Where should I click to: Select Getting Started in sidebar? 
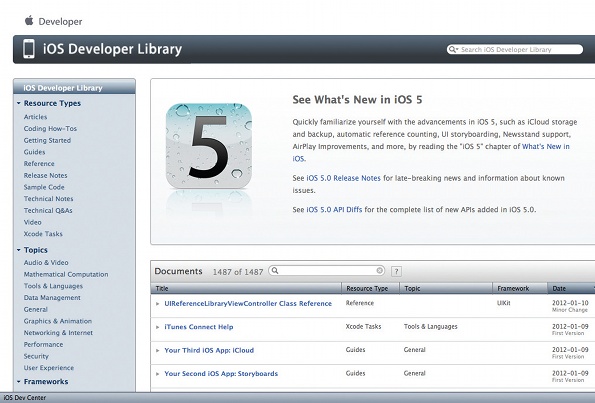47,140
